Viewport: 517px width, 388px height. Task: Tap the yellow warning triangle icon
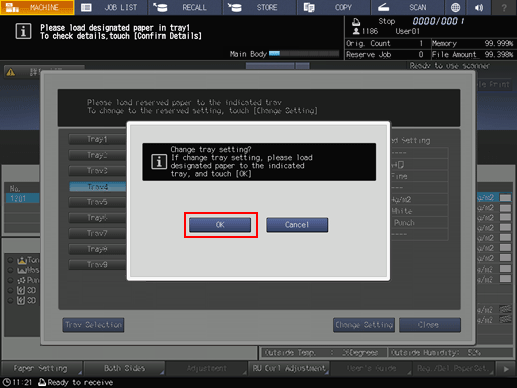(x=10, y=72)
